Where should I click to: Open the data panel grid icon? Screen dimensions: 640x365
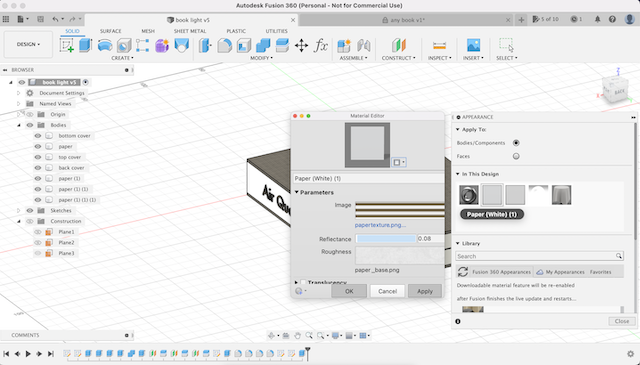pyautogui.click(x=6, y=19)
